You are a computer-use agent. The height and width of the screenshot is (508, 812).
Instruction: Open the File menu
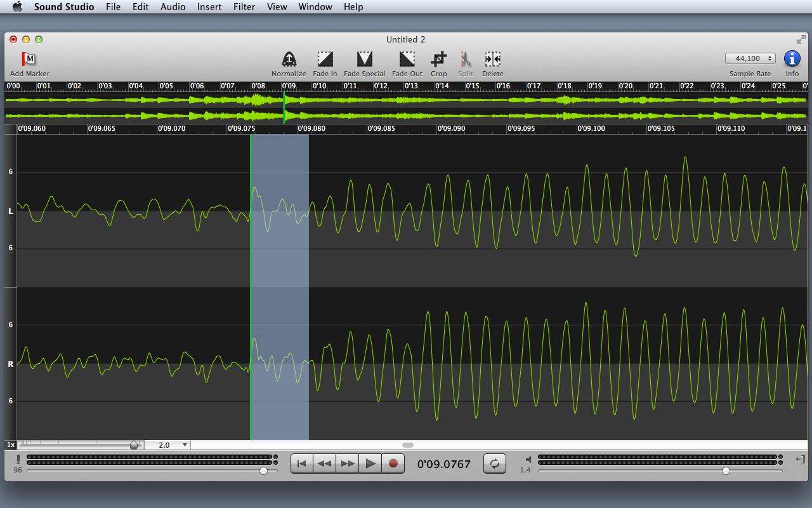[113, 7]
